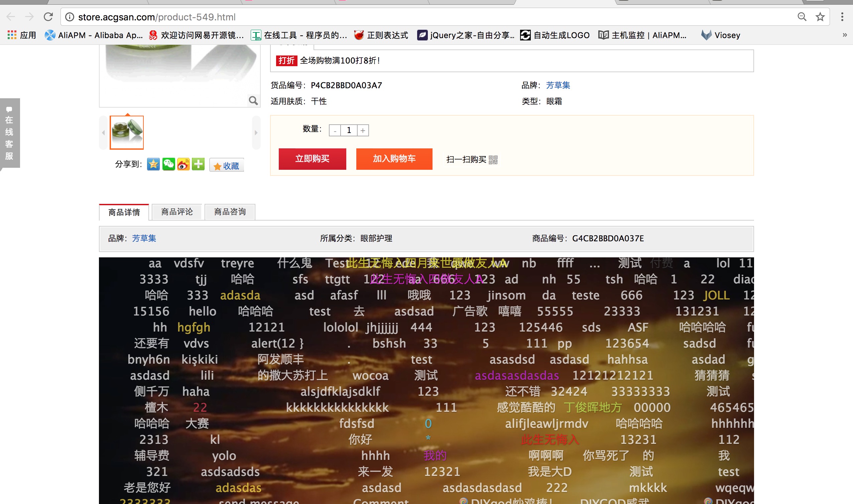
Task: Open the 在线客服 side panel
Action: coord(9,132)
